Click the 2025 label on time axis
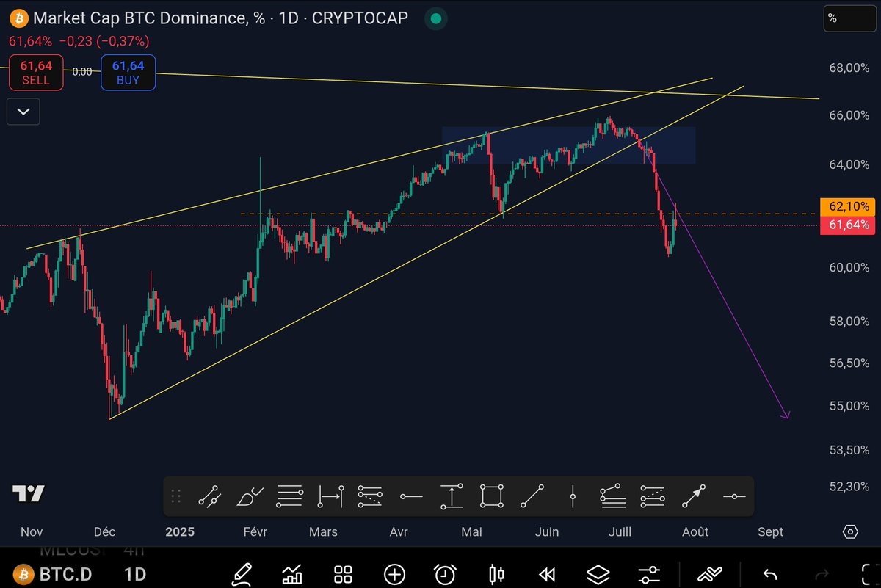This screenshot has width=881, height=588. (180, 531)
